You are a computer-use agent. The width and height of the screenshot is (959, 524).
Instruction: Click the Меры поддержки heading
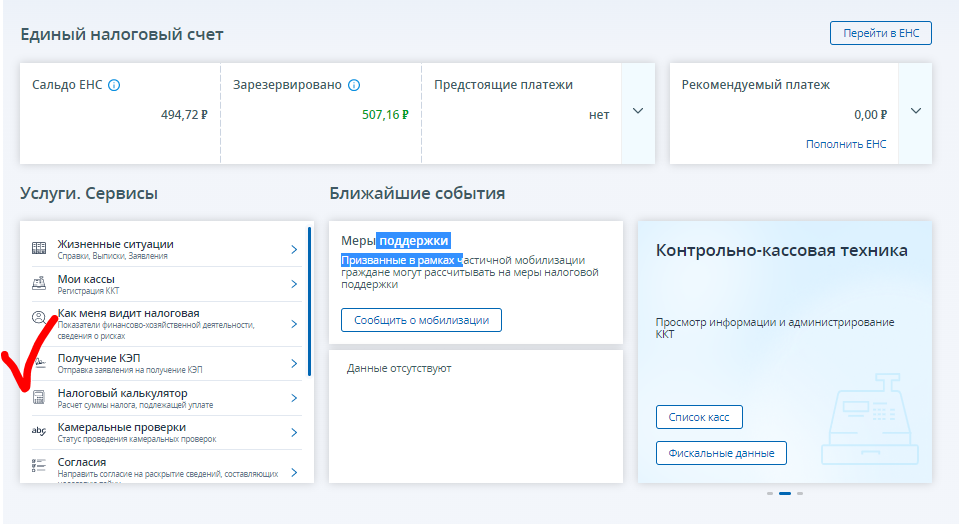[396, 241]
